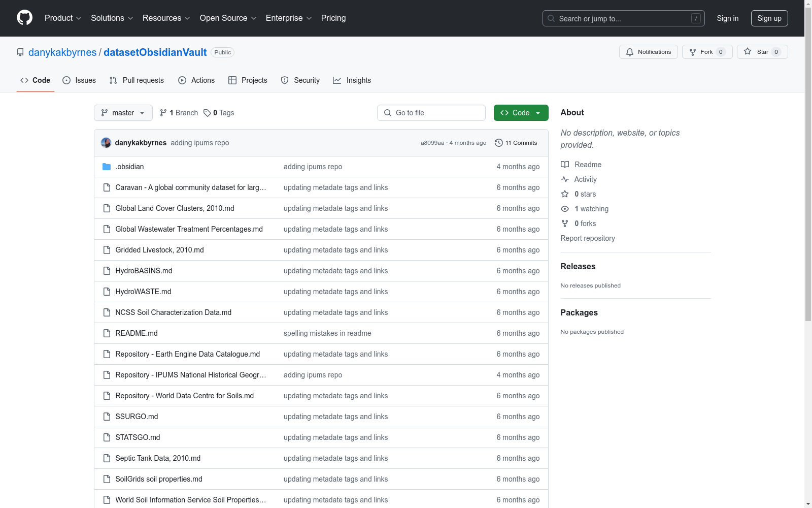812x508 pixels.
Task: Click the pulse icon beside Activity
Action: point(565,179)
